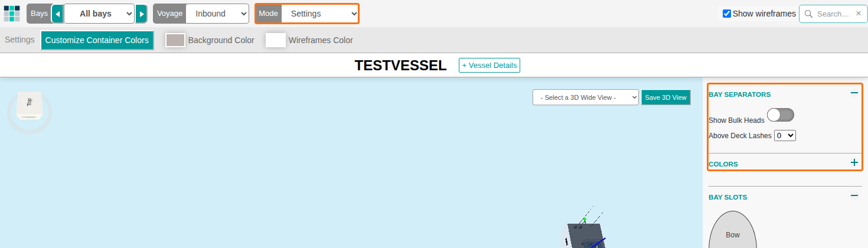Open the Select a 3D Wide View dropdown
This screenshot has width=868, height=248.
click(586, 97)
